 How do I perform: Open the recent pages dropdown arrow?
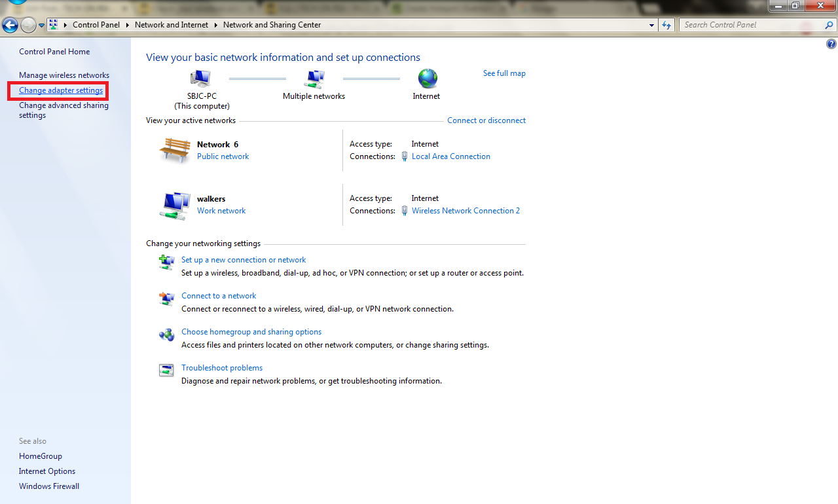click(x=42, y=26)
